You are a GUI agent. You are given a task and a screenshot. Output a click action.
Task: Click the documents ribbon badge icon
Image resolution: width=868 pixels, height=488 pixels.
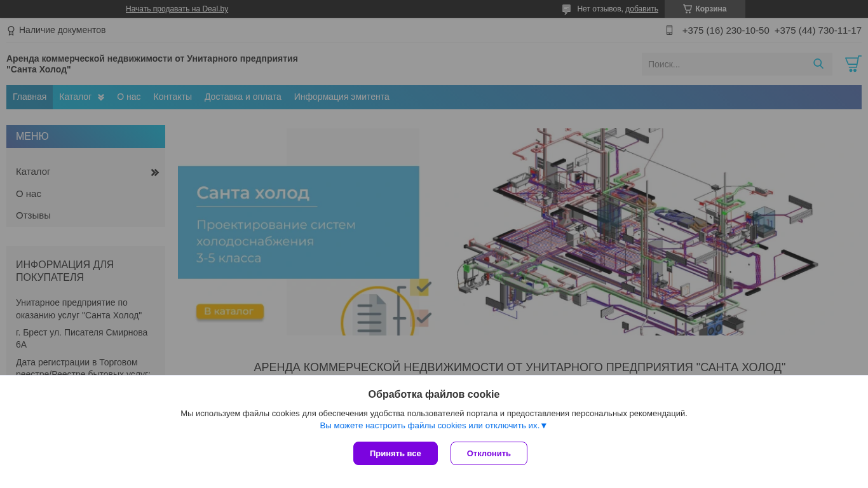(x=11, y=30)
